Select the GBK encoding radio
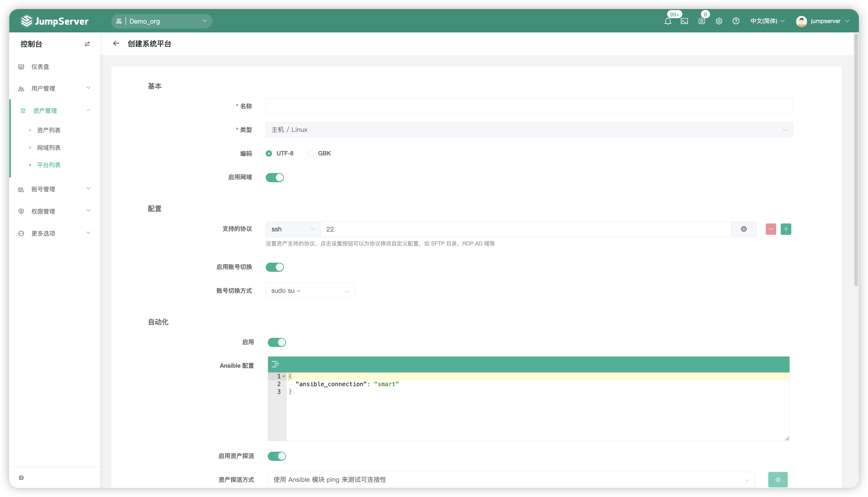 coord(310,153)
